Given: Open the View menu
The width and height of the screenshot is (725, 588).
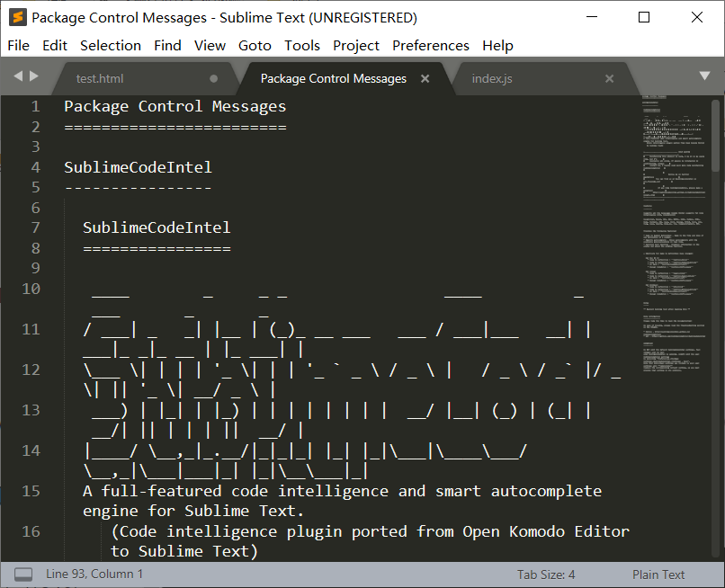Looking at the screenshot, I should click(x=210, y=45).
